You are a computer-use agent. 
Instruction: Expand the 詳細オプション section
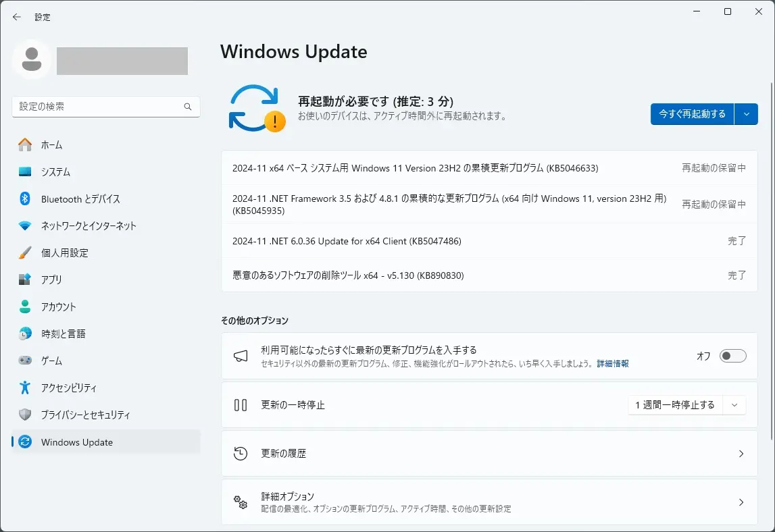coord(489,502)
